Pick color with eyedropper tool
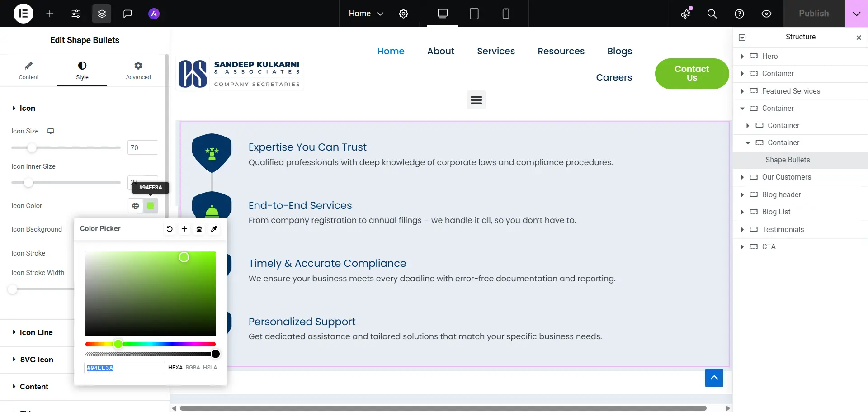The width and height of the screenshot is (868, 412). click(x=214, y=229)
